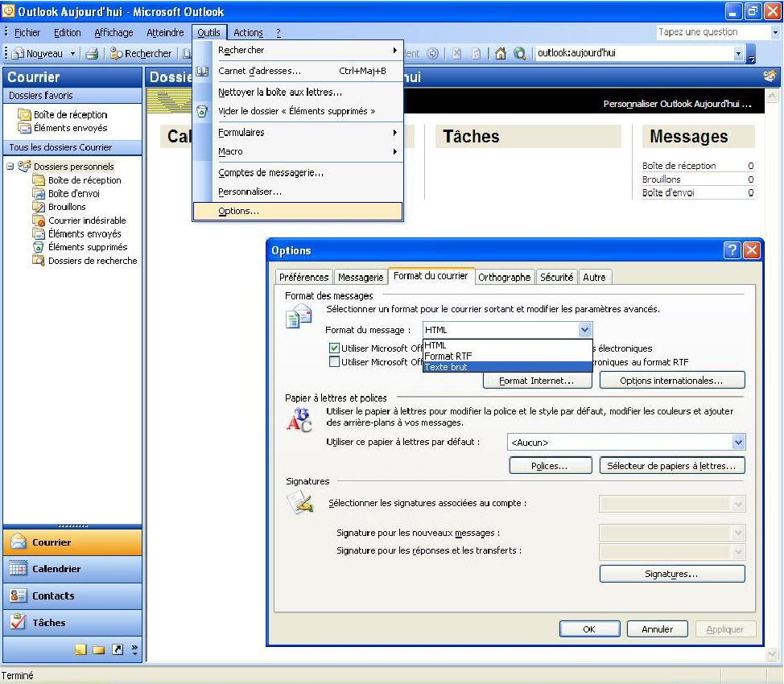Click the Rechercher button in the toolbar

(x=141, y=53)
